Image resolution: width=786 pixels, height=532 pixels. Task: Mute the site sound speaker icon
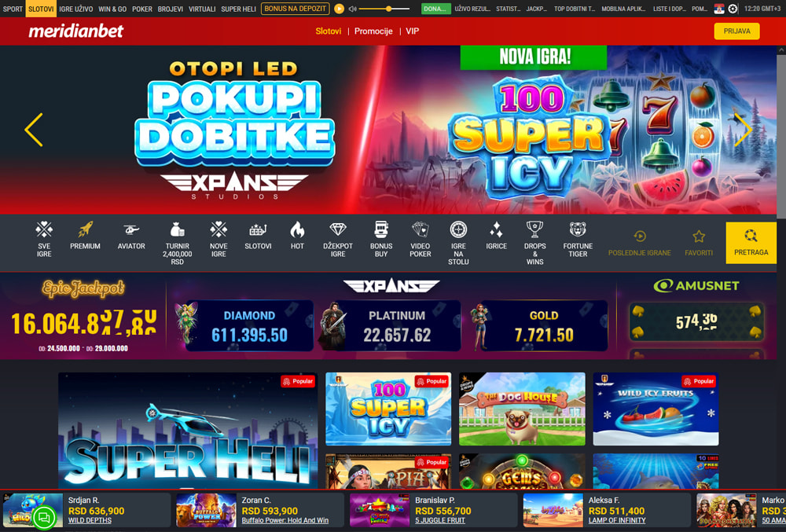coord(352,9)
